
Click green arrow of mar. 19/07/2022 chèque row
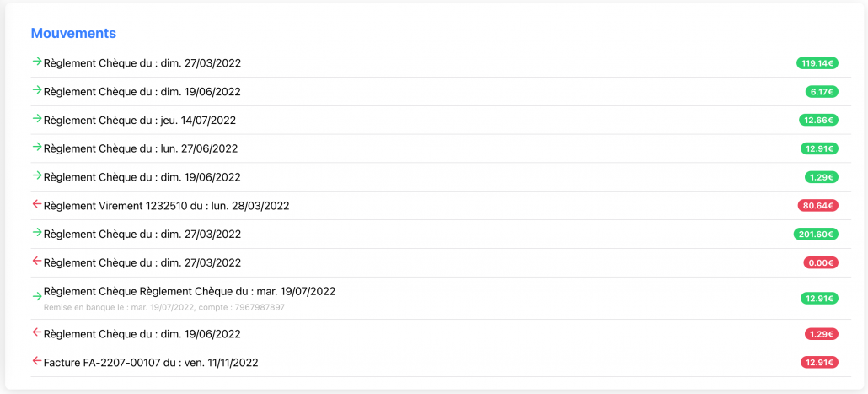[36, 296]
